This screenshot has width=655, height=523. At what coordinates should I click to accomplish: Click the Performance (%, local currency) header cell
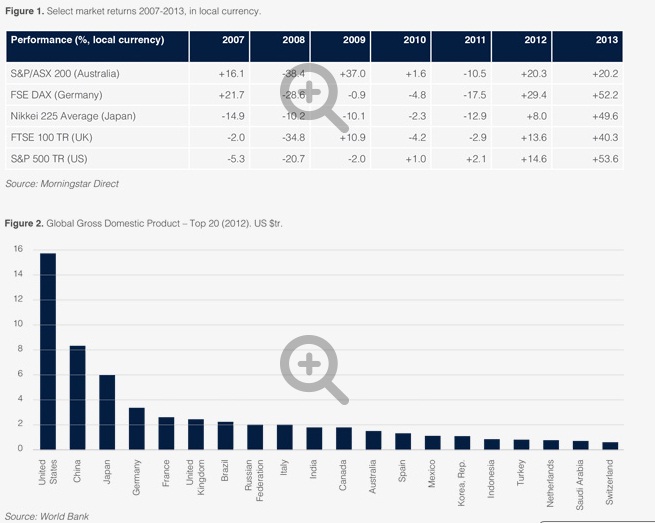point(86,40)
